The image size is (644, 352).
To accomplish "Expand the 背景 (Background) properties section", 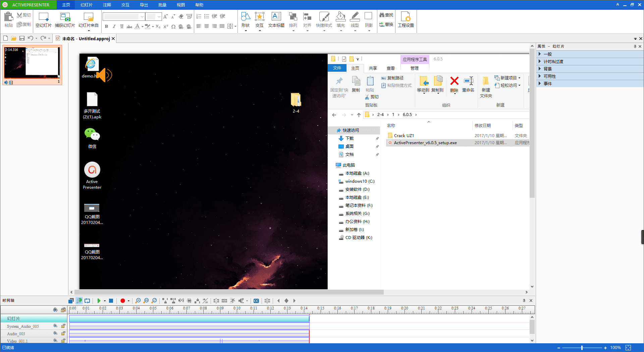I will tap(547, 69).
